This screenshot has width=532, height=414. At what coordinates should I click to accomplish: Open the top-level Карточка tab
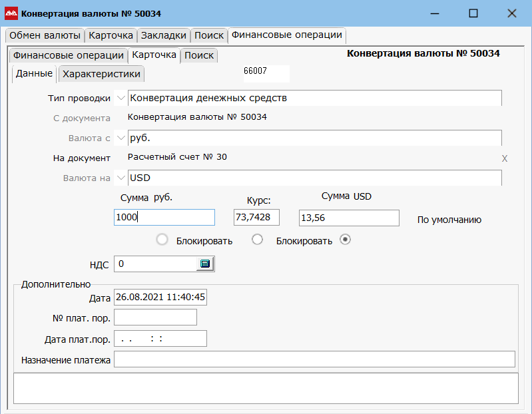pos(111,35)
